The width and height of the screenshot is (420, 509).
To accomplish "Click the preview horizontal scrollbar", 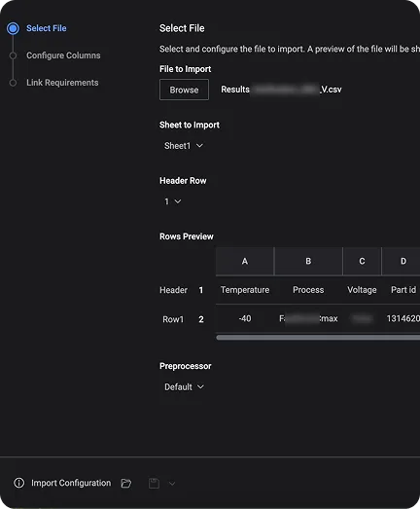I will pyautogui.click(x=318, y=338).
